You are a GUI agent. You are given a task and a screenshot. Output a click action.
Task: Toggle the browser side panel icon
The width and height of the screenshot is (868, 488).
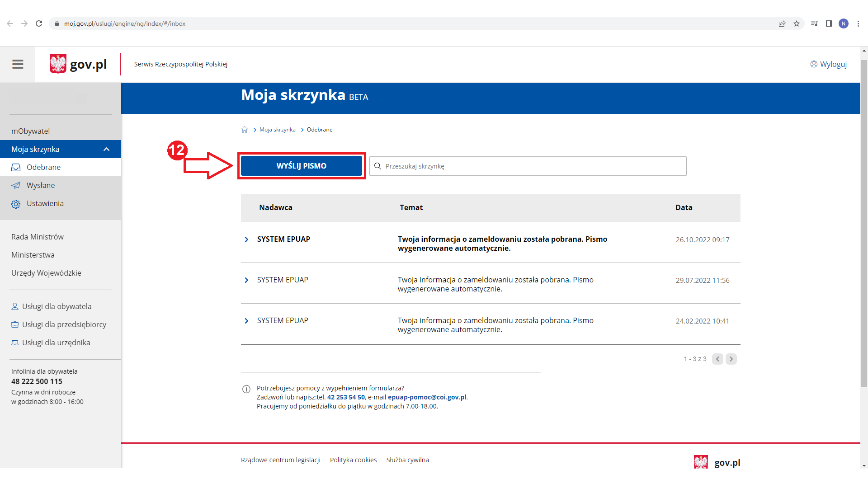pos(829,23)
